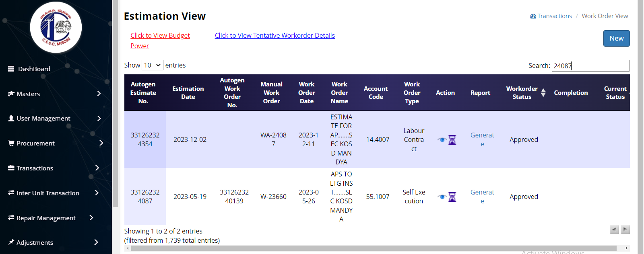The height and width of the screenshot is (254, 644).
Task: Click the Transactions briefcase icon
Action: point(11,168)
